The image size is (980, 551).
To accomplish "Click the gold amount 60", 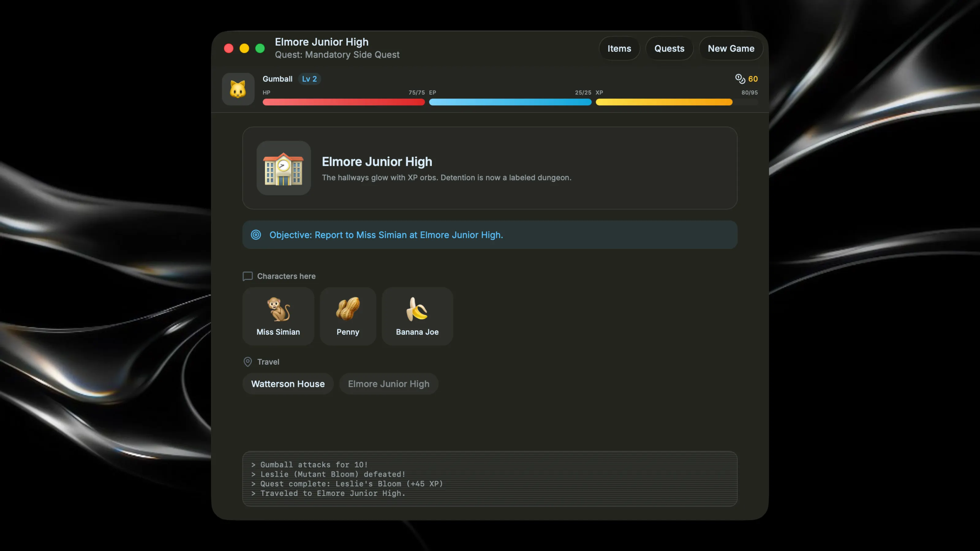I will click(x=753, y=79).
